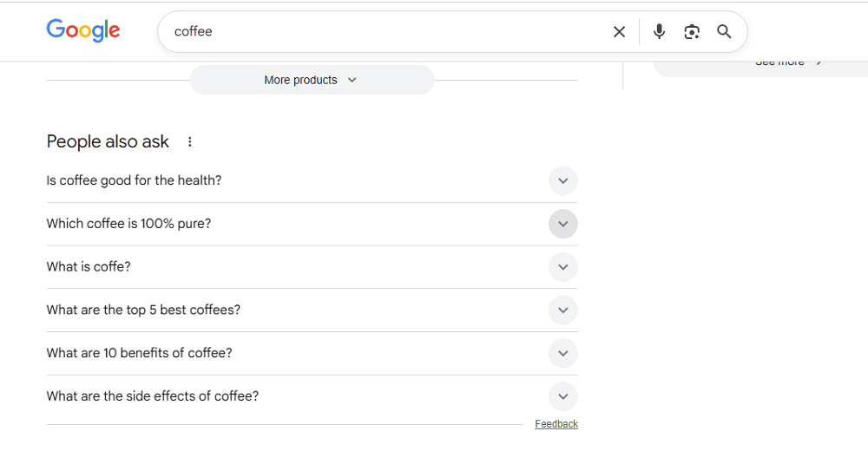This screenshot has height=451, width=868.
Task: Expand chevron for top 5 best coffees
Action: pos(562,310)
